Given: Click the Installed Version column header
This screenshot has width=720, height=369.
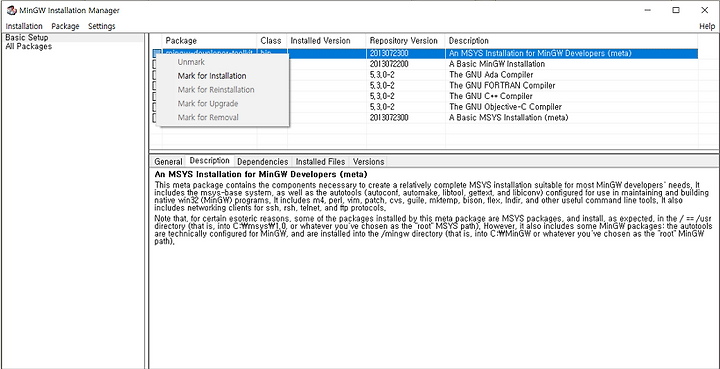Looking at the screenshot, I should click(326, 41).
